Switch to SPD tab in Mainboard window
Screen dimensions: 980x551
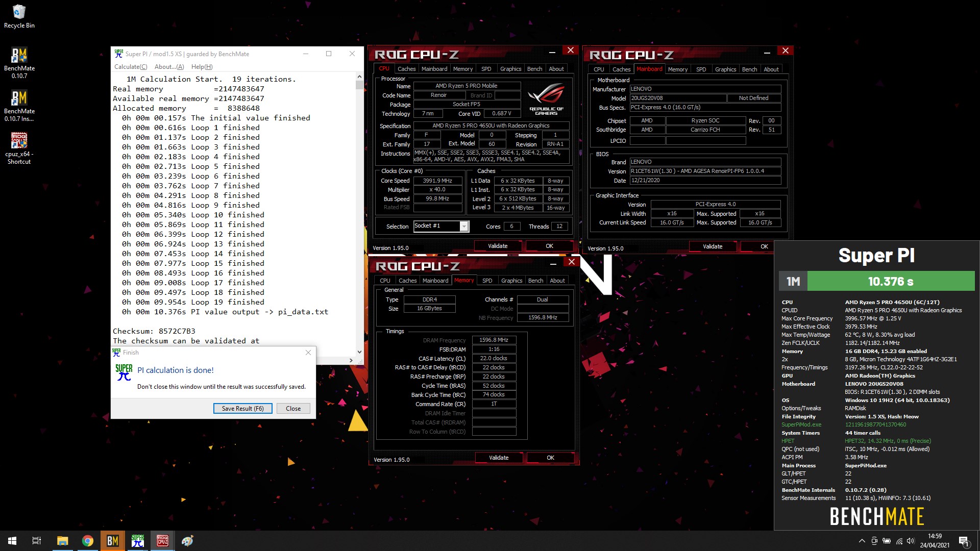click(701, 69)
